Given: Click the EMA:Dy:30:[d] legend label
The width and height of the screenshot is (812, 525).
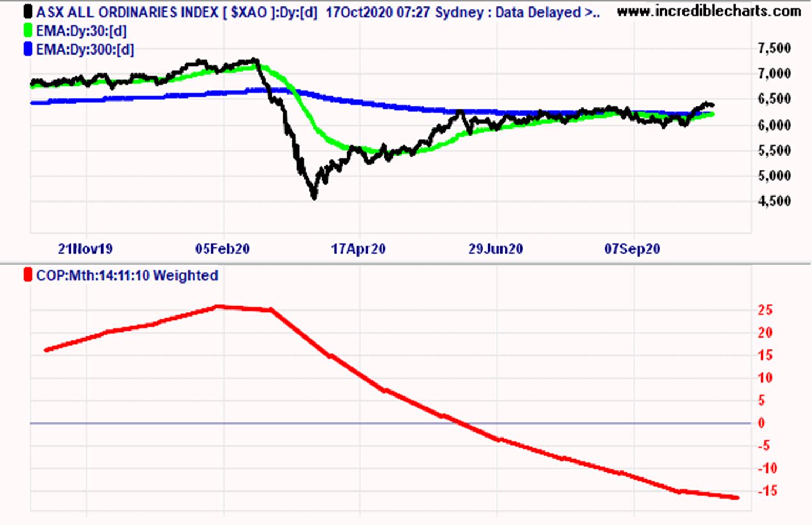Looking at the screenshot, I should [81, 31].
